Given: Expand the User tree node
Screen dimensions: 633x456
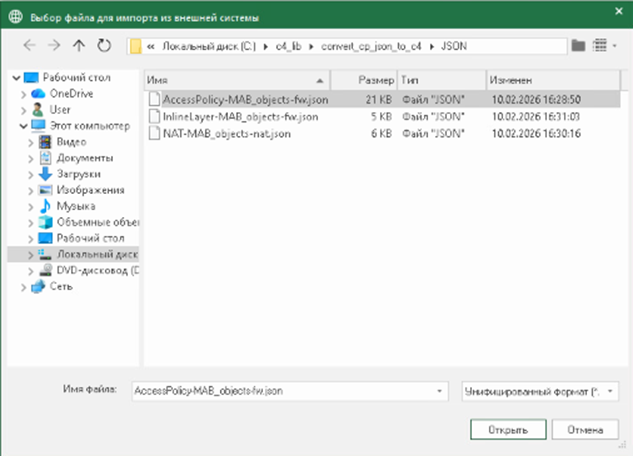Looking at the screenshot, I should click(23, 110).
